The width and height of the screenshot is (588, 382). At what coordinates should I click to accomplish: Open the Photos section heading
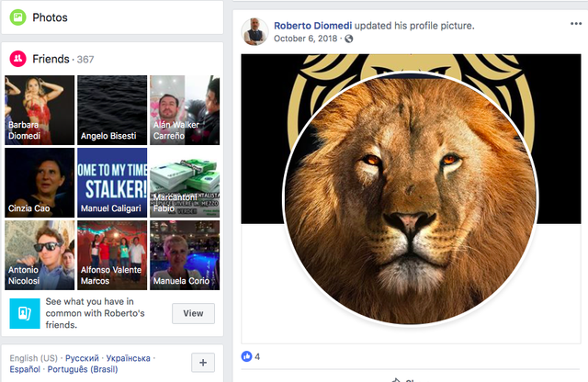click(x=50, y=17)
